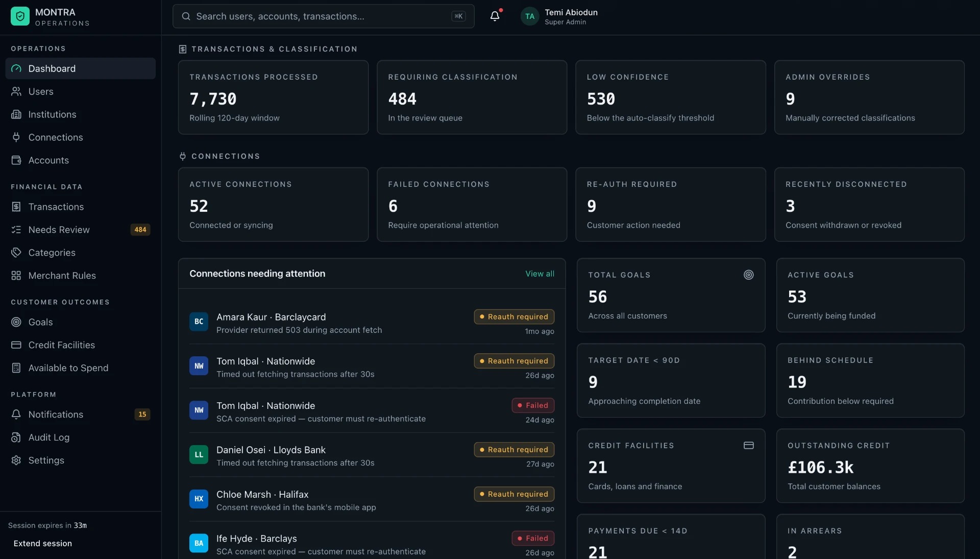
Task: Click the Recently Disconnected 3 card
Action: point(869,205)
